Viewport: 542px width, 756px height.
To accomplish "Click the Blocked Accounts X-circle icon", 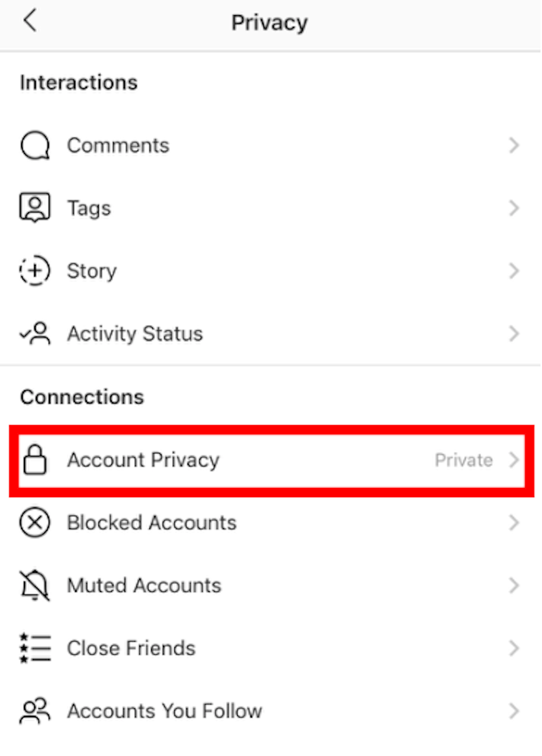I will (x=35, y=523).
